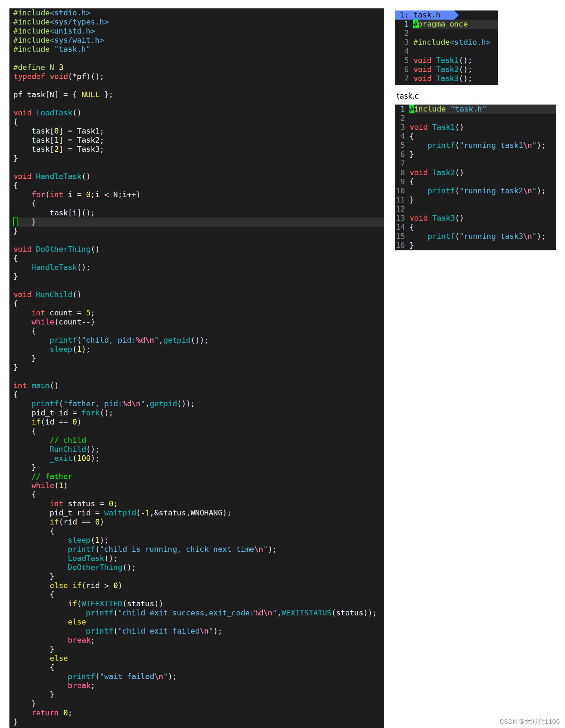
Task: Click '#include<unistd.h>' in main file
Action: (54, 31)
